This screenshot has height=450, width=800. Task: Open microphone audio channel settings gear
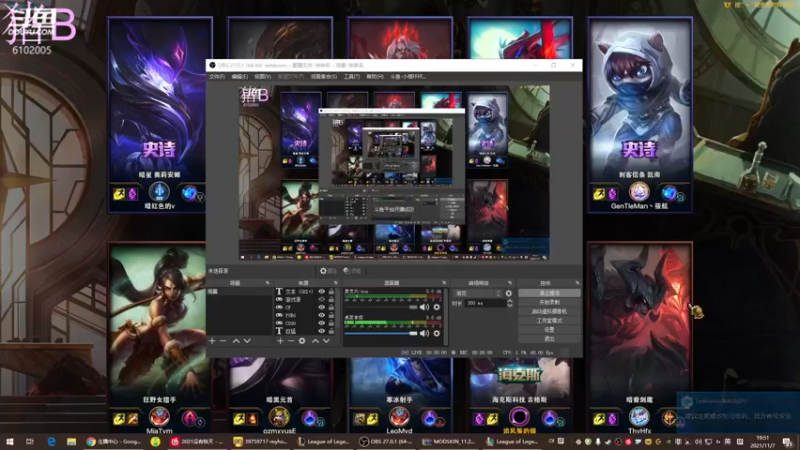437,307
